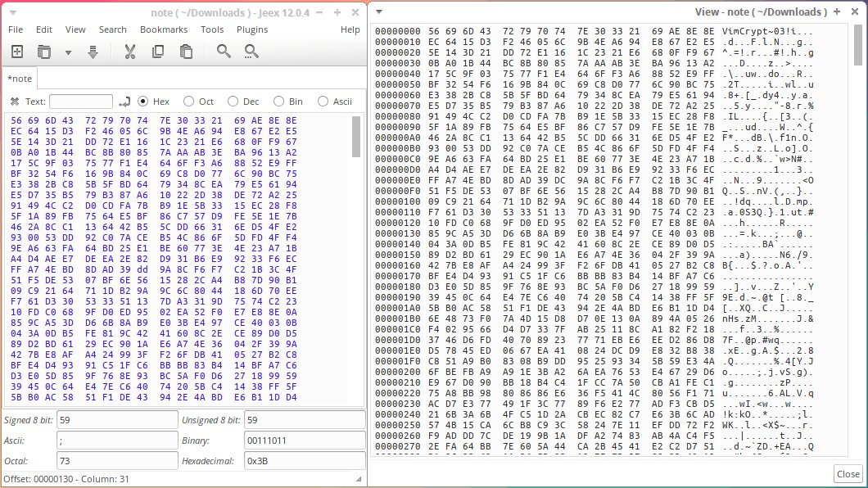Viewport: 868px width, 488px height.
Task: Close the search bar with X icon
Action: point(15,102)
